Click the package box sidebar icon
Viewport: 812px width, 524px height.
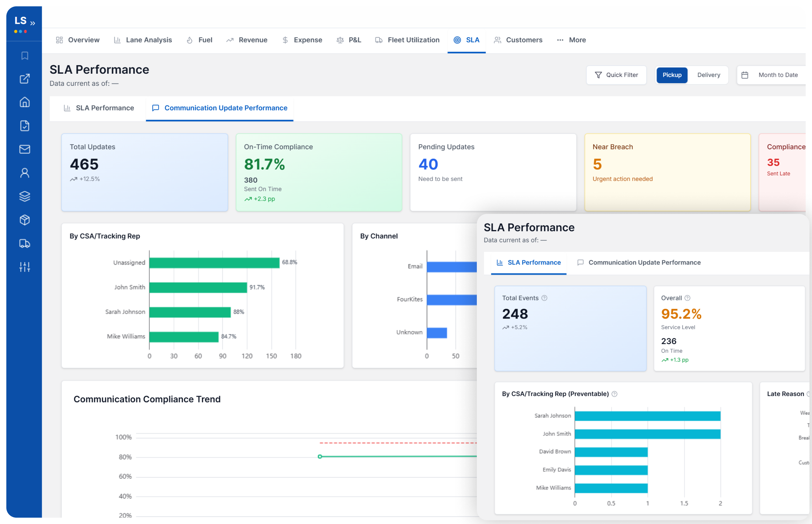[24, 220]
